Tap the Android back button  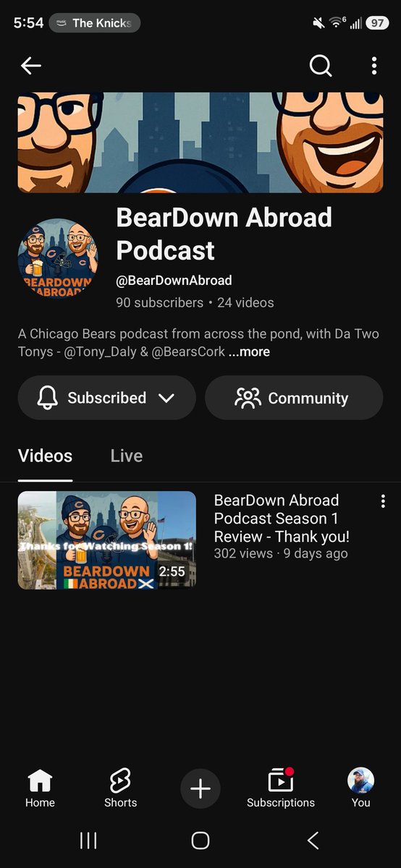click(313, 840)
